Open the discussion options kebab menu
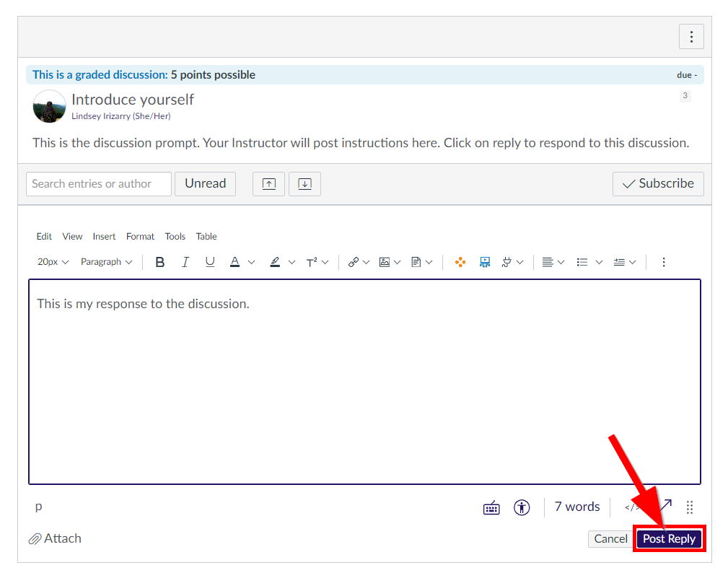Screen dimensions: 728x573 click(x=691, y=37)
